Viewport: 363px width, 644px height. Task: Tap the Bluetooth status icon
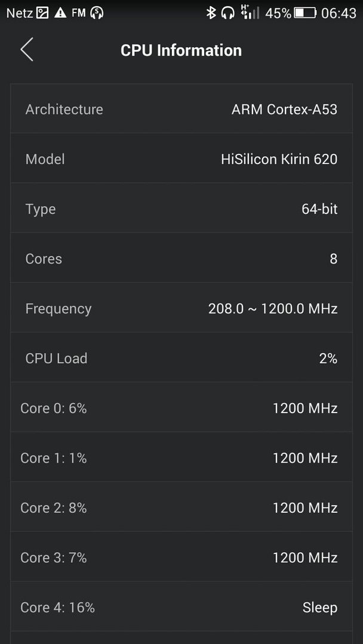[x=211, y=13]
